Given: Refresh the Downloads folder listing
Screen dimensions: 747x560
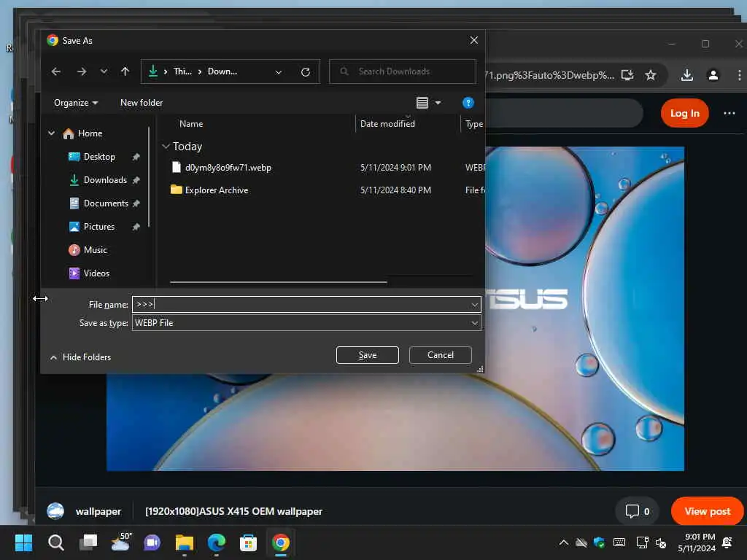Looking at the screenshot, I should 306,72.
